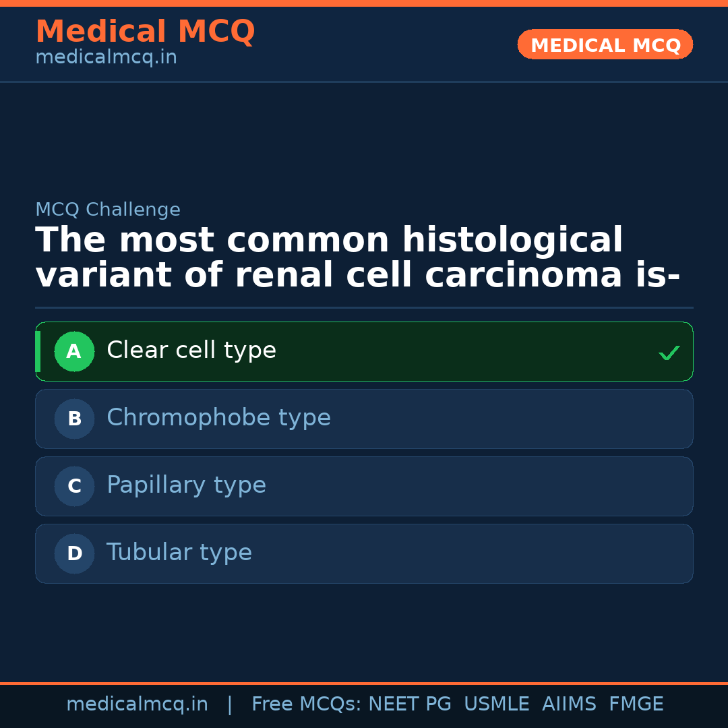Click the MCQ Challenge label
This screenshot has width=728, height=728.
pos(108,210)
